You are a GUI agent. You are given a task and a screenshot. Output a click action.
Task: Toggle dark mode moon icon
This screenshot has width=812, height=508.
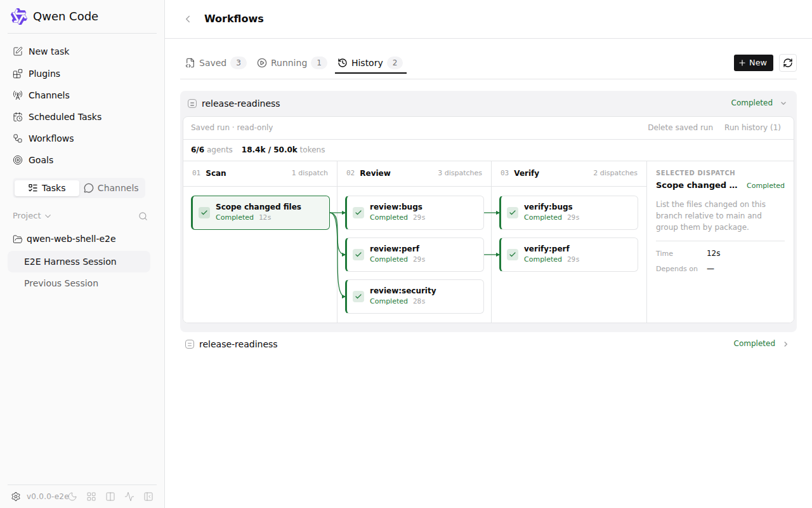pos(72,497)
